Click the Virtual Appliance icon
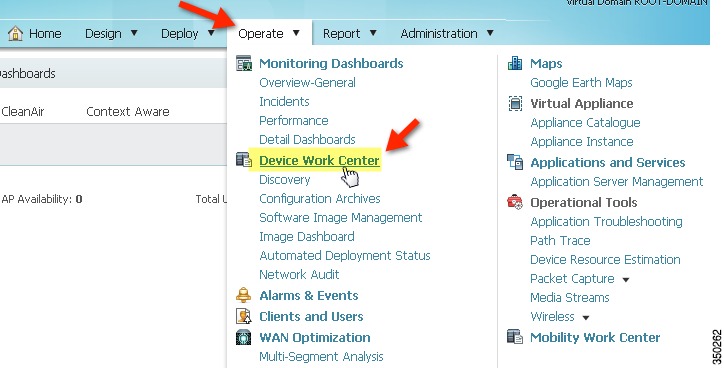 coord(515,103)
